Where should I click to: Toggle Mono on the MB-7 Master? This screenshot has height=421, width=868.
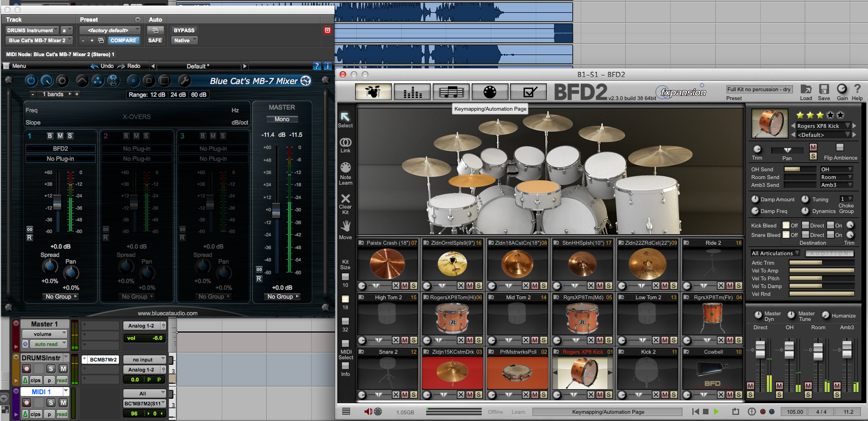[282, 119]
